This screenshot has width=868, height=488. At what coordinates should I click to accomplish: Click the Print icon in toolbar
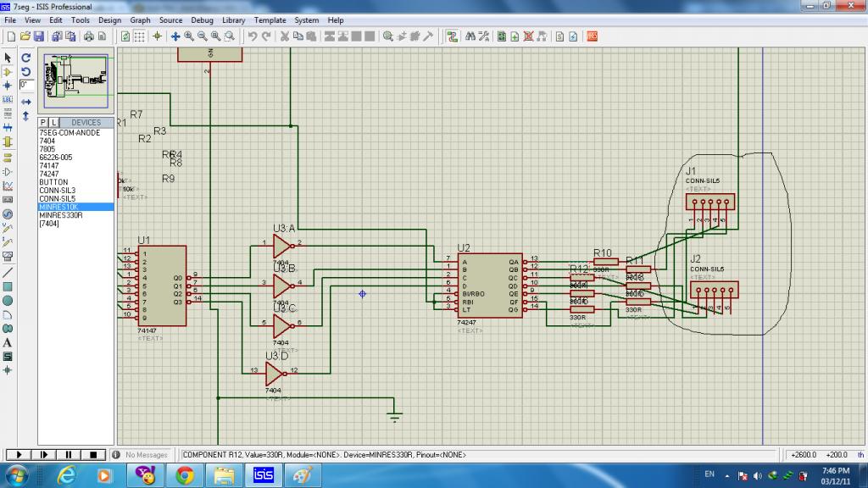click(x=88, y=36)
